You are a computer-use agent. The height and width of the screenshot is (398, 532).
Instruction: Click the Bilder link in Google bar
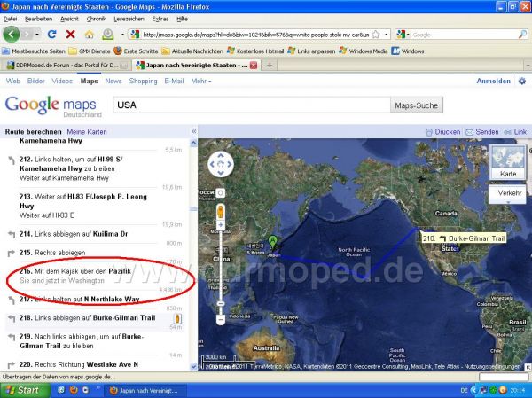36,81
